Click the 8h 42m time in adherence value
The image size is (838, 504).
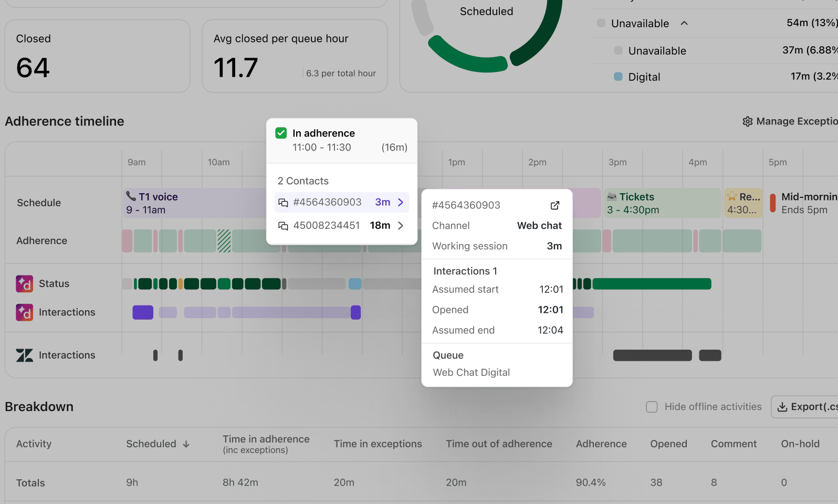point(240,482)
